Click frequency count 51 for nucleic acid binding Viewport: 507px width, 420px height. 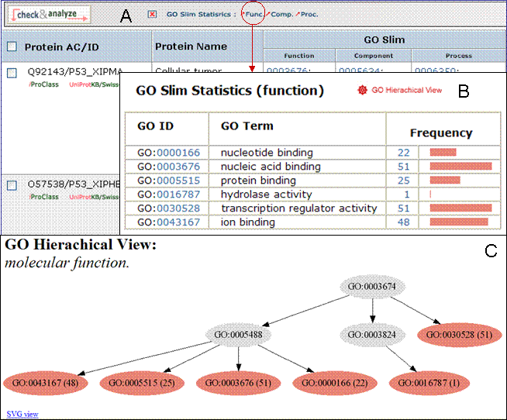coord(403,167)
